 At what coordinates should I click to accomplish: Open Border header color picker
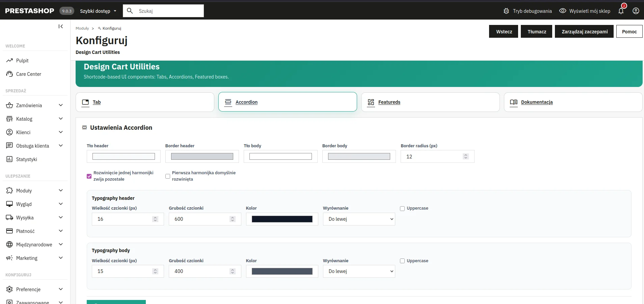(202, 156)
